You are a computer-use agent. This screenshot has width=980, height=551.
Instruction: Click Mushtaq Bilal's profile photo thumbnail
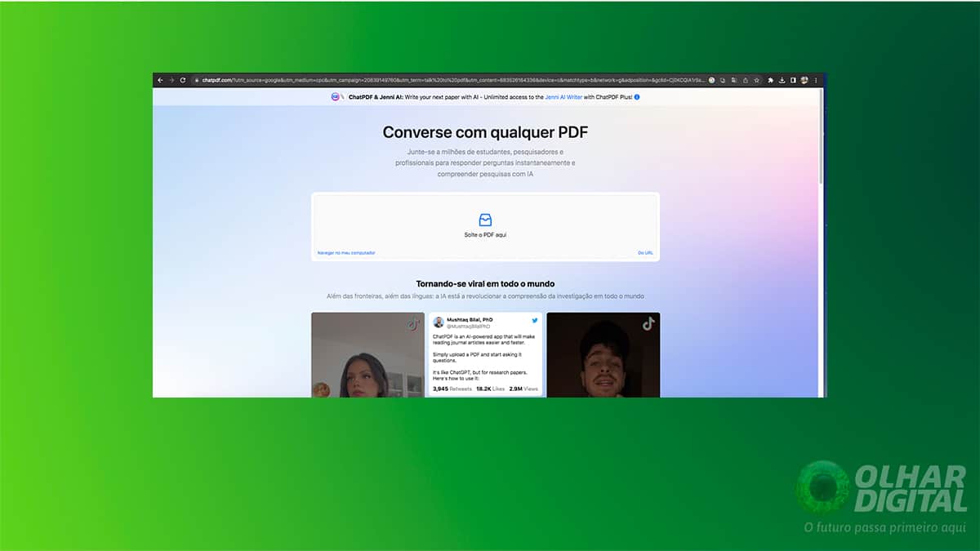tap(439, 322)
